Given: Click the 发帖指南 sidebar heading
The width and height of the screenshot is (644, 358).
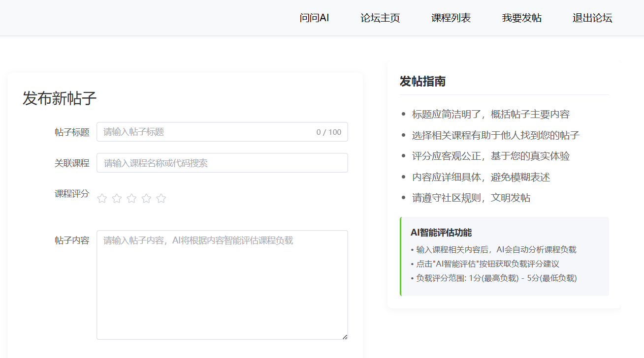Looking at the screenshot, I should tap(422, 81).
